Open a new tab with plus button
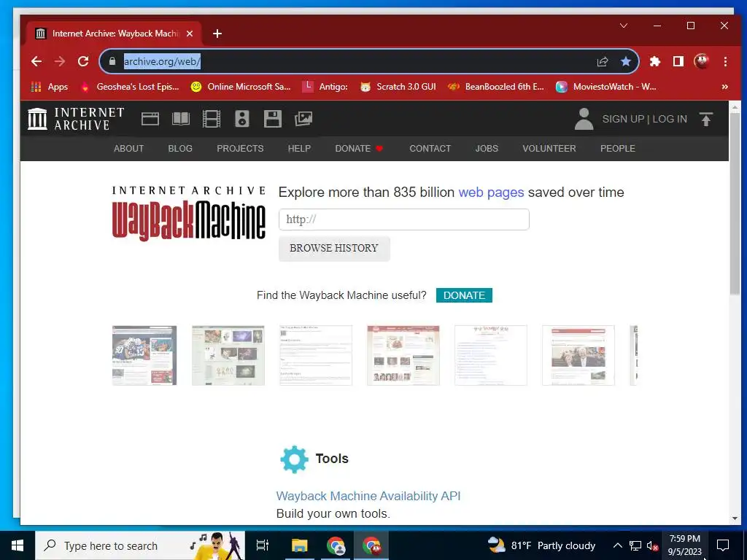 tap(217, 34)
